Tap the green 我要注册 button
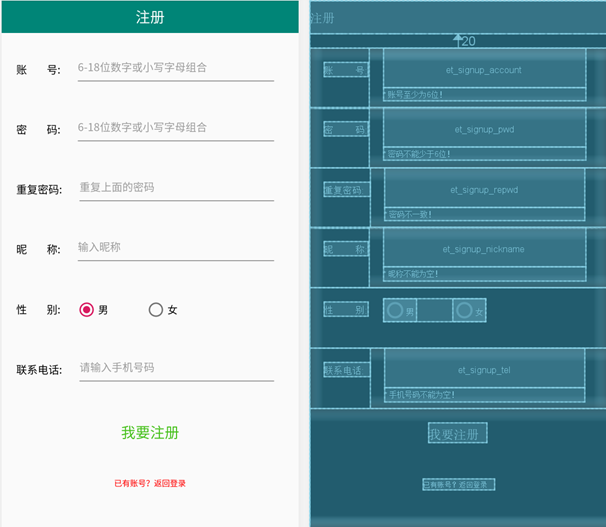 150,433
